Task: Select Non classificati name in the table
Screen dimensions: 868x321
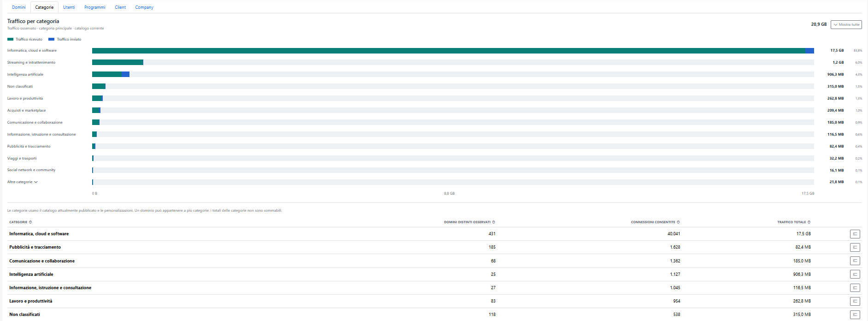Action: tap(25, 315)
